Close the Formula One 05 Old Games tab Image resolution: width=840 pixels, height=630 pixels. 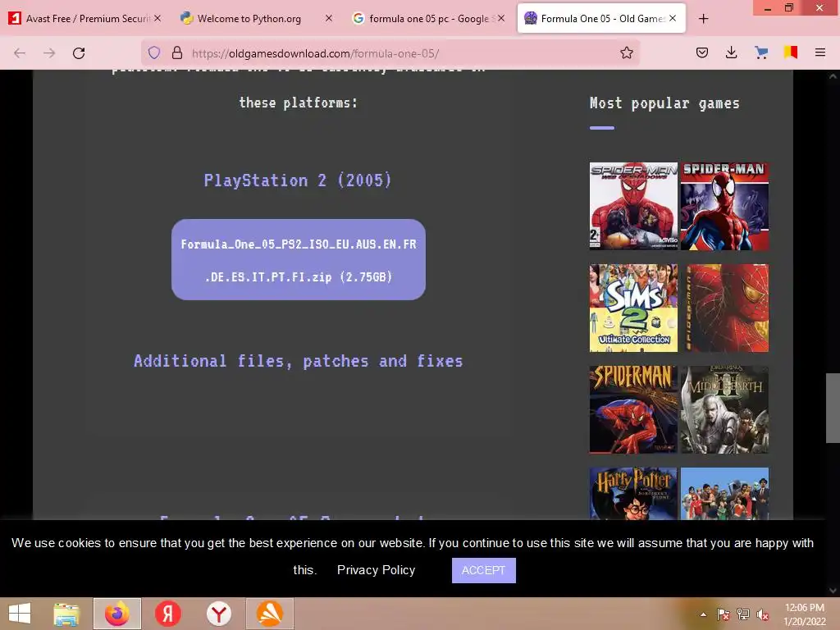673,18
